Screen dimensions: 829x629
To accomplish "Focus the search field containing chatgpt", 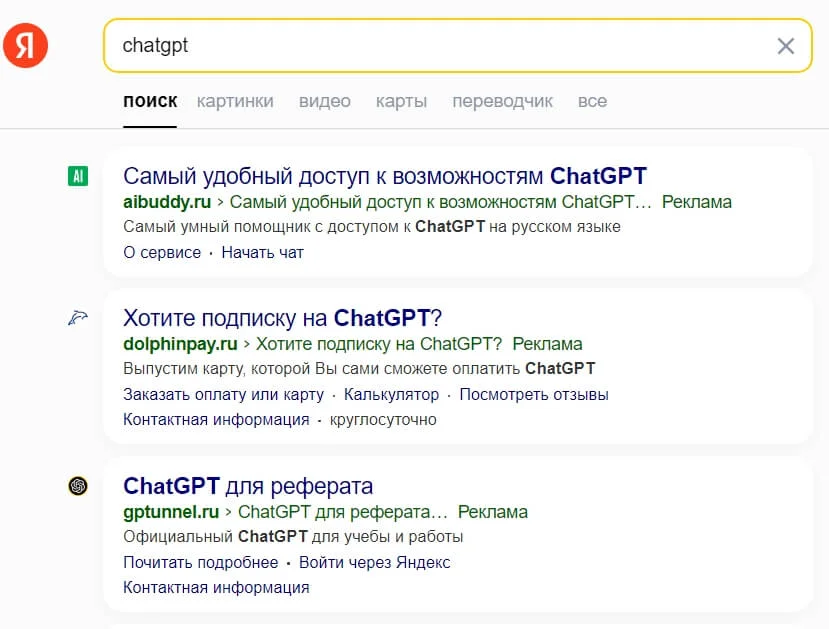I will click(x=440, y=46).
